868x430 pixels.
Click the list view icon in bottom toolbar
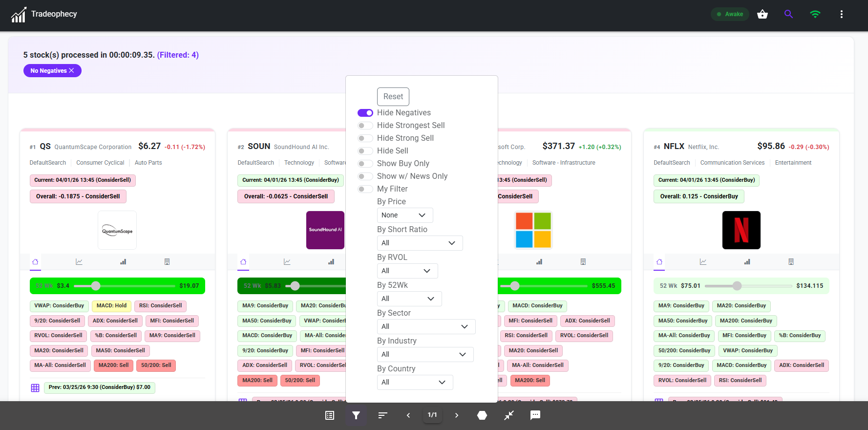click(330, 415)
